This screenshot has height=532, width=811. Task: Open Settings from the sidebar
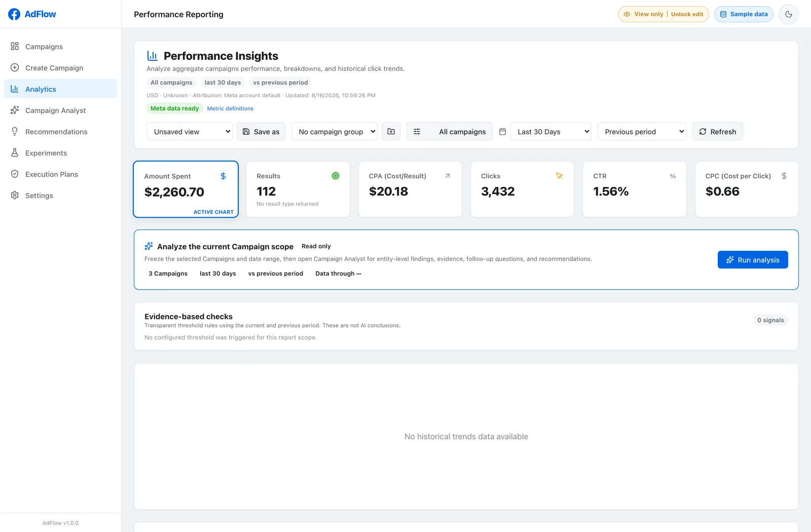[x=60, y=195]
